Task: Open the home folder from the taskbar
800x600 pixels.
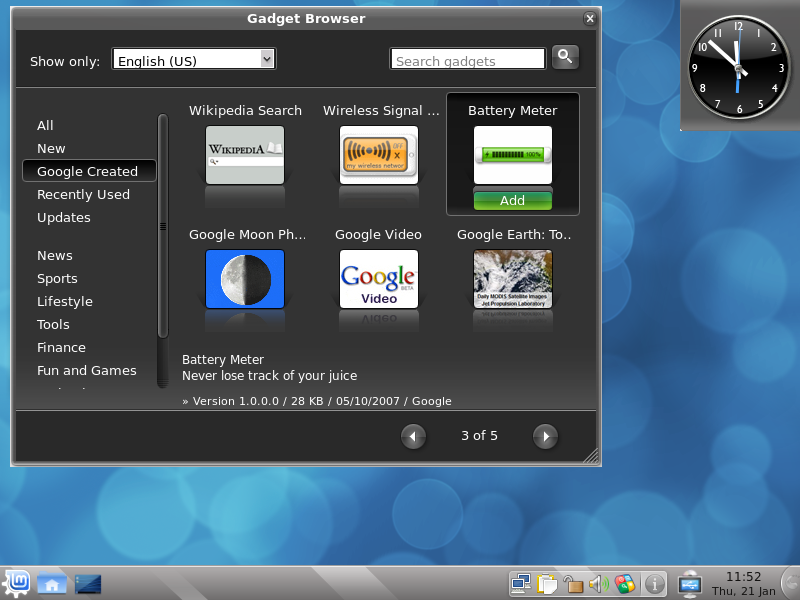Action: (x=51, y=583)
